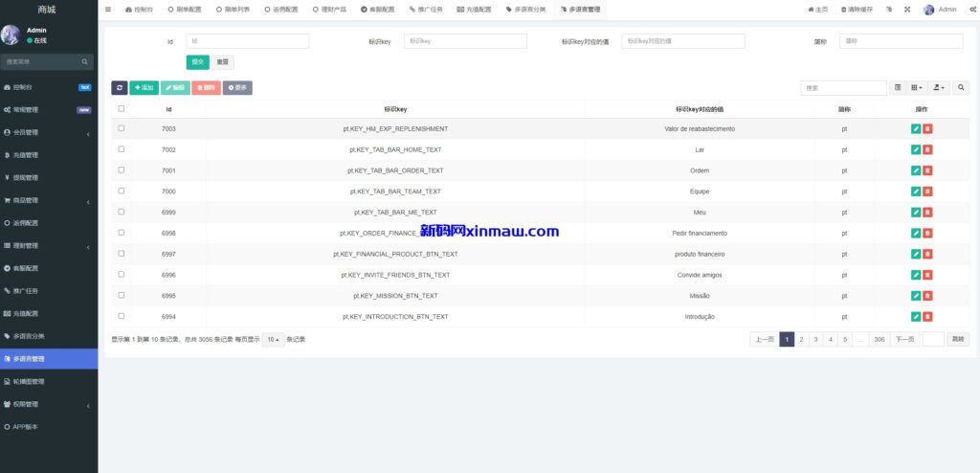Expand the 商品管理 sidebar menu
980x473 pixels.
pos(49,200)
